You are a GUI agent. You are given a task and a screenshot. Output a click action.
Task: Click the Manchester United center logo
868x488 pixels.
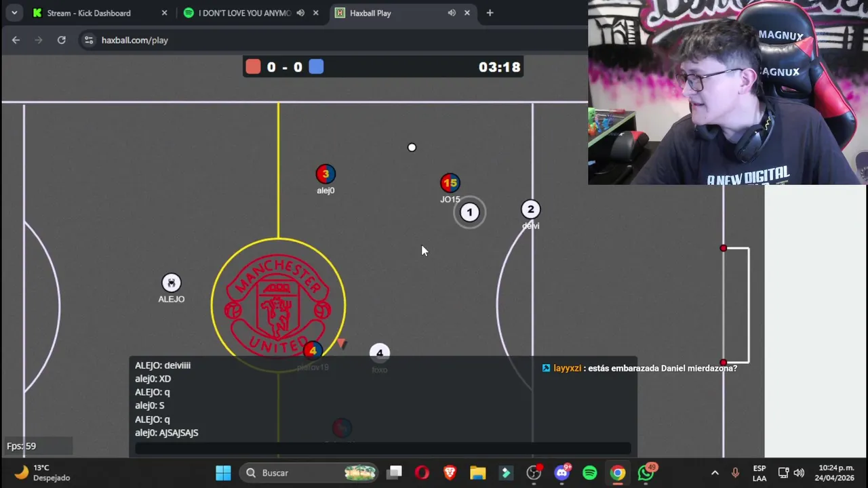click(278, 305)
